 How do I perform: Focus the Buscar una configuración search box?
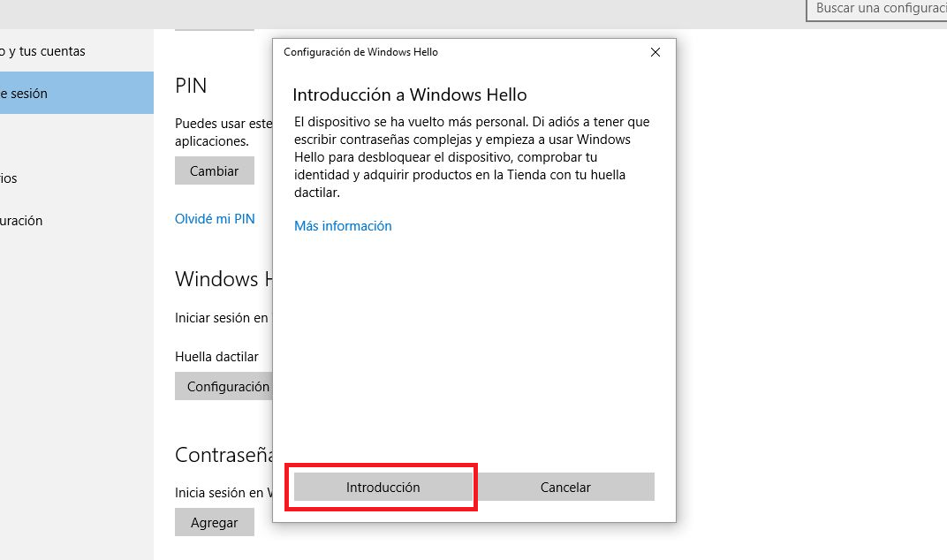point(877,9)
